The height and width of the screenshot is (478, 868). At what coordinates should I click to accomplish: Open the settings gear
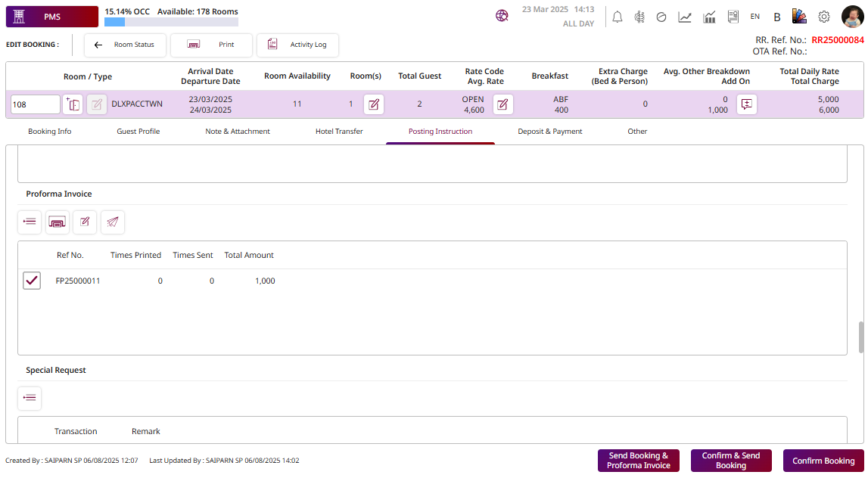tap(824, 17)
